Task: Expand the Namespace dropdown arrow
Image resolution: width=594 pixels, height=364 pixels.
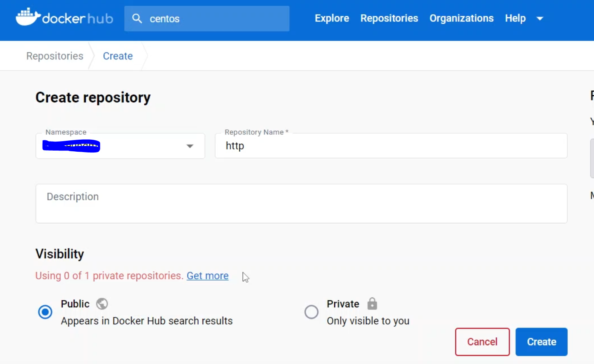Action: [x=190, y=146]
